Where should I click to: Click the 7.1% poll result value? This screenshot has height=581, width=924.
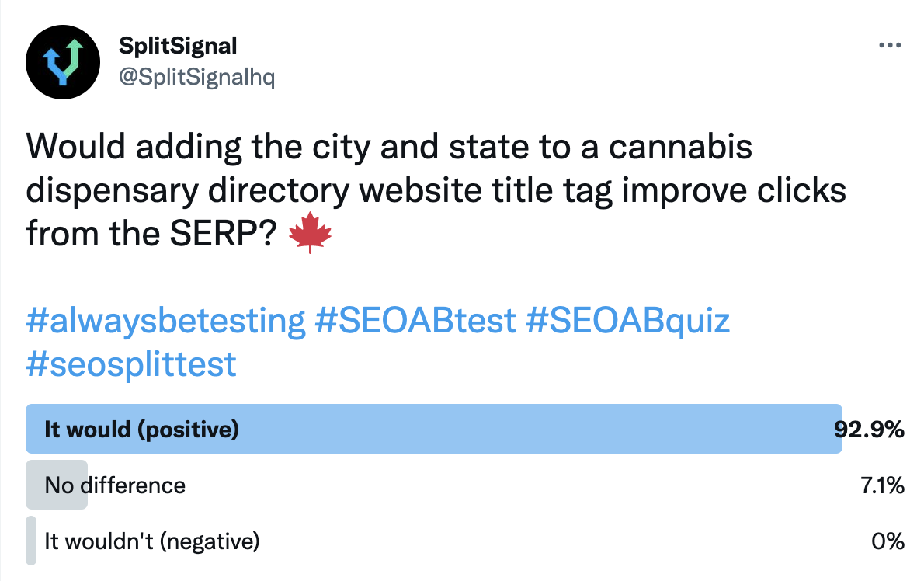[x=882, y=486]
